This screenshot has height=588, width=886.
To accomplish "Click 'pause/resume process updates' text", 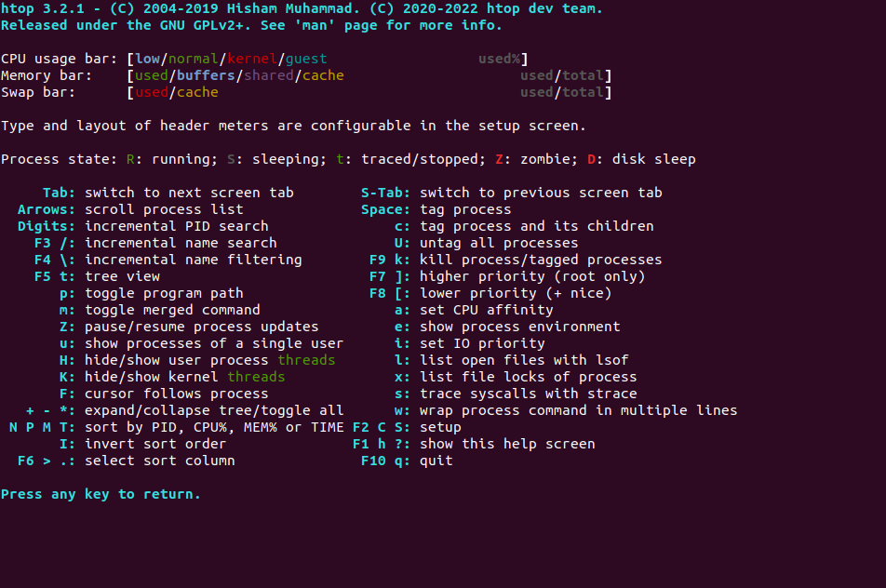I will [202, 327].
